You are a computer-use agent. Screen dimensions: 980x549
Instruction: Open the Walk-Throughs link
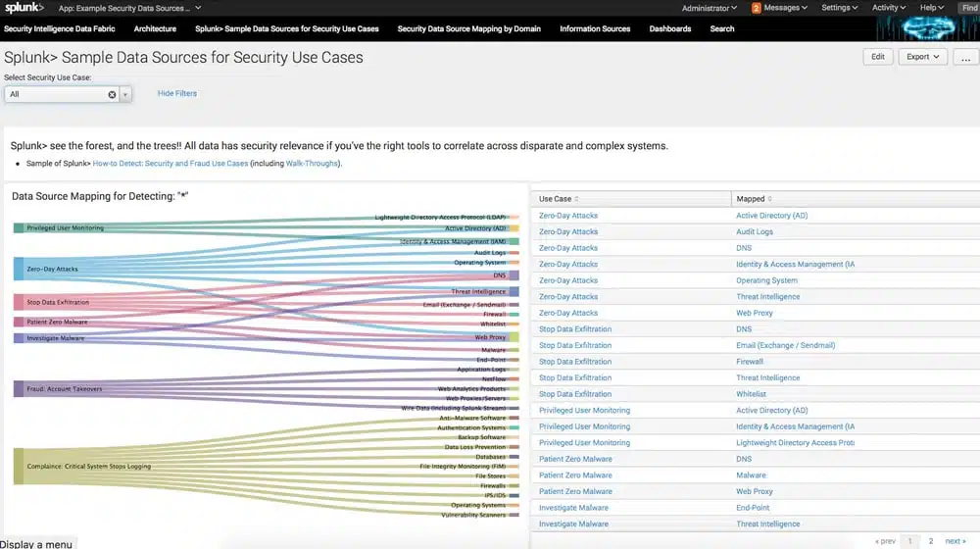[x=312, y=163]
